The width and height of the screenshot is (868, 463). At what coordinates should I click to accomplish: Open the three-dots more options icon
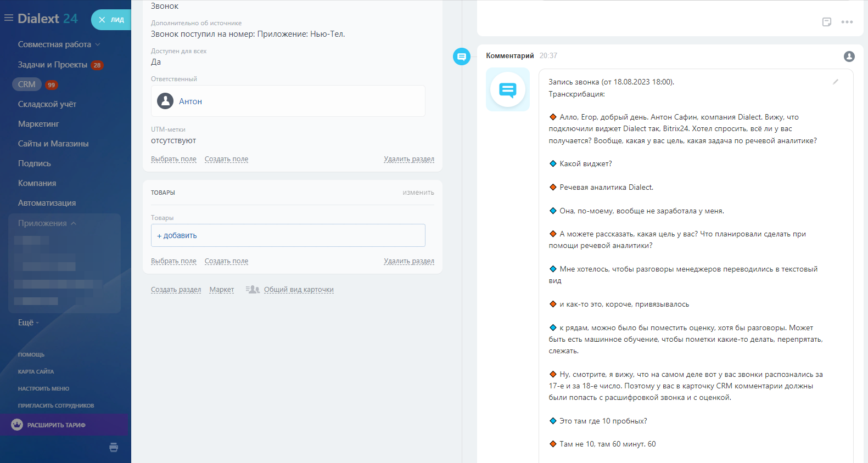[x=847, y=22]
